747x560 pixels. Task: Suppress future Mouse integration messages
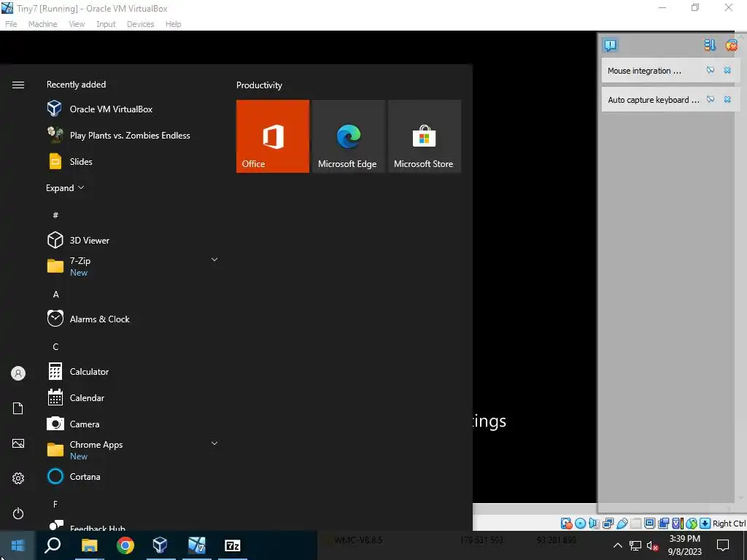click(x=711, y=71)
